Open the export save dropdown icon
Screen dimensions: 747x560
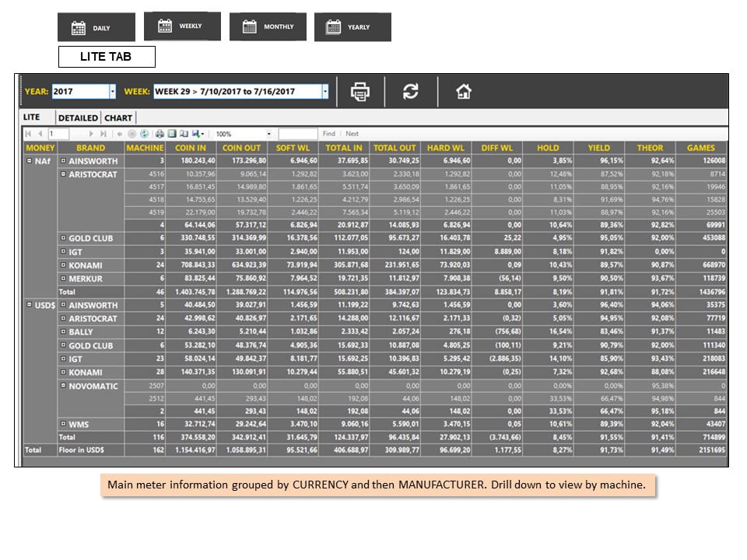point(197,134)
